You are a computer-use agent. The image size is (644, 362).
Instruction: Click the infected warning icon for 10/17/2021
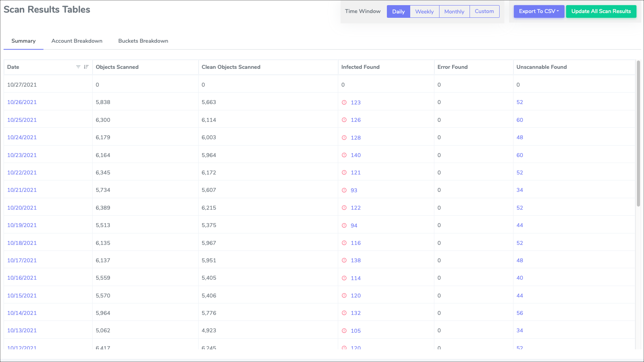click(x=344, y=260)
